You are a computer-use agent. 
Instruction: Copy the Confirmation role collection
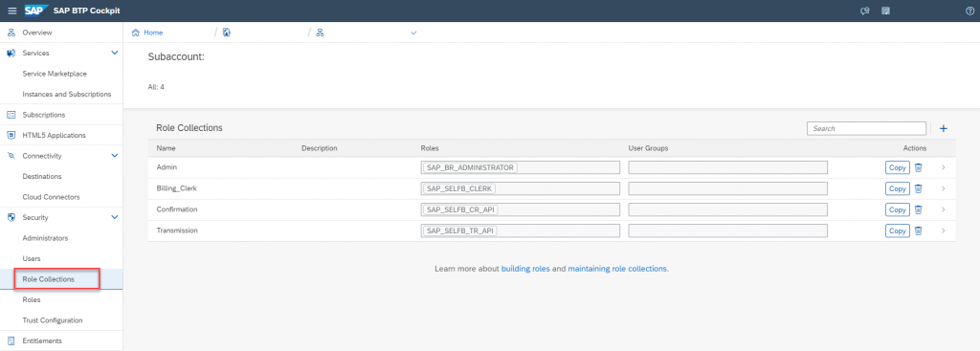point(898,209)
